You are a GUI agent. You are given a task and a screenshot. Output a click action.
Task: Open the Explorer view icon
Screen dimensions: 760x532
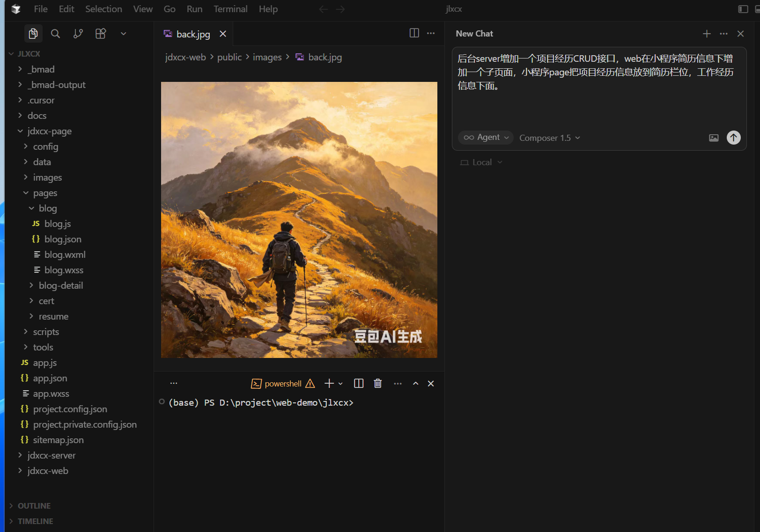pos(33,34)
